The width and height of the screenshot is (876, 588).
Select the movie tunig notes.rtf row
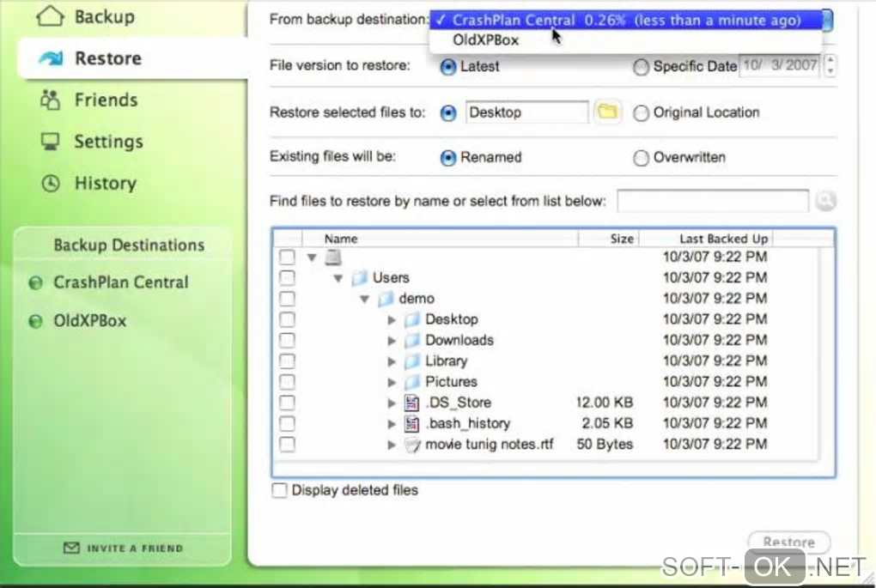click(x=548, y=445)
